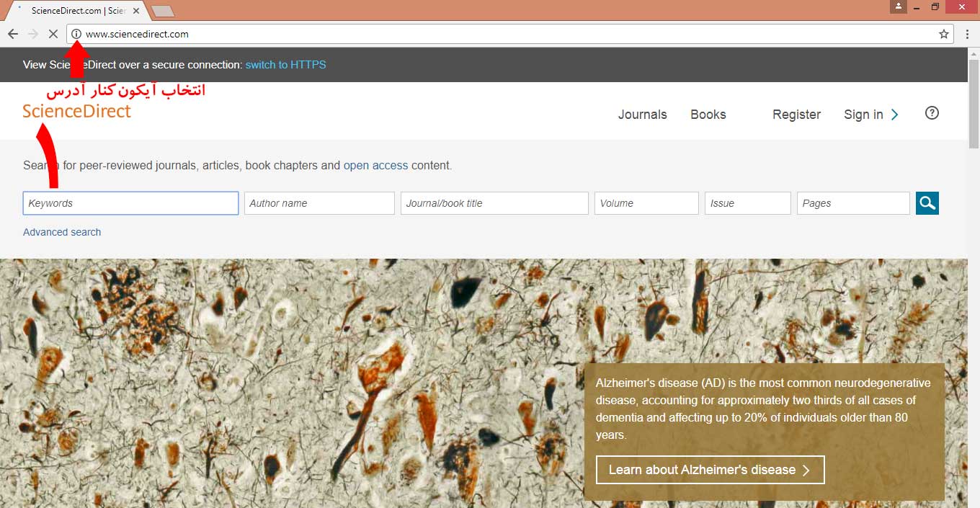The image size is (980, 508).
Task: Click the ScienceDirect help question icon
Action: [x=932, y=113]
